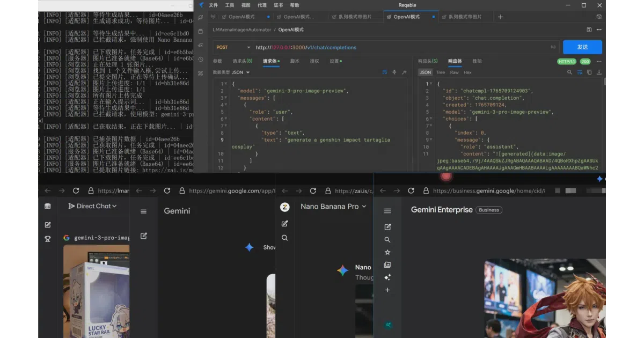Click the reload icon in the gemini.google.com window
Viewport: 644px width, 338px height.
click(167, 190)
